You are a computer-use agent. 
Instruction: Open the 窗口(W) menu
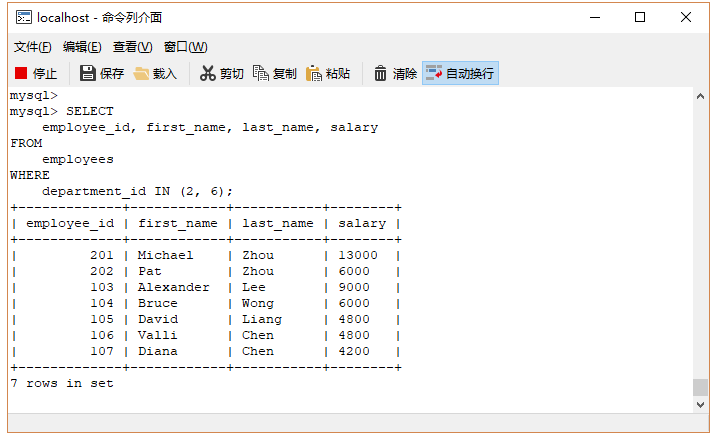tap(186, 47)
